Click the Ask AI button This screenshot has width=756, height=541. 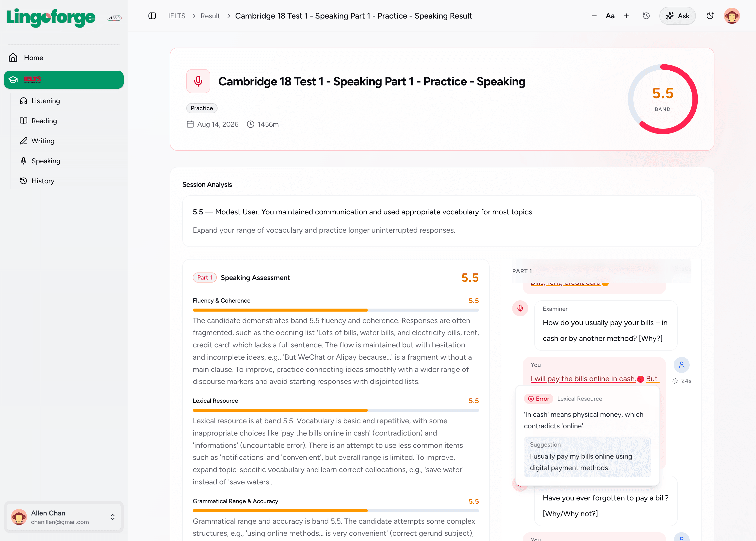coord(677,16)
